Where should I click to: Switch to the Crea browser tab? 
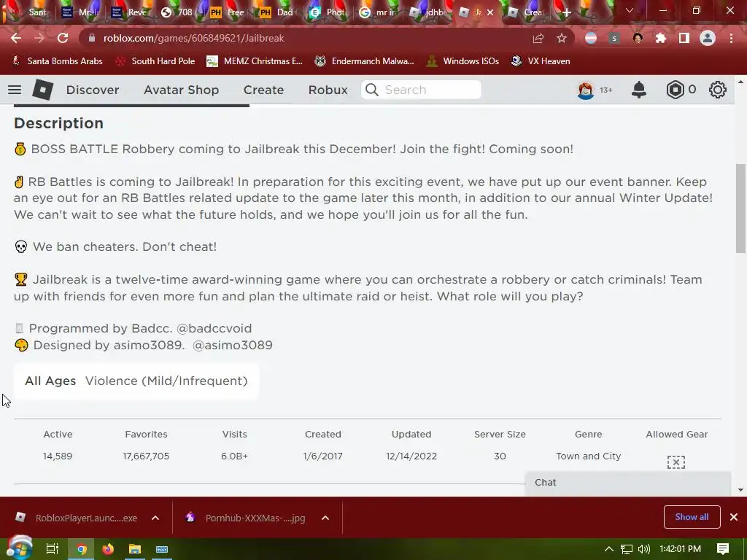tap(525, 12)
